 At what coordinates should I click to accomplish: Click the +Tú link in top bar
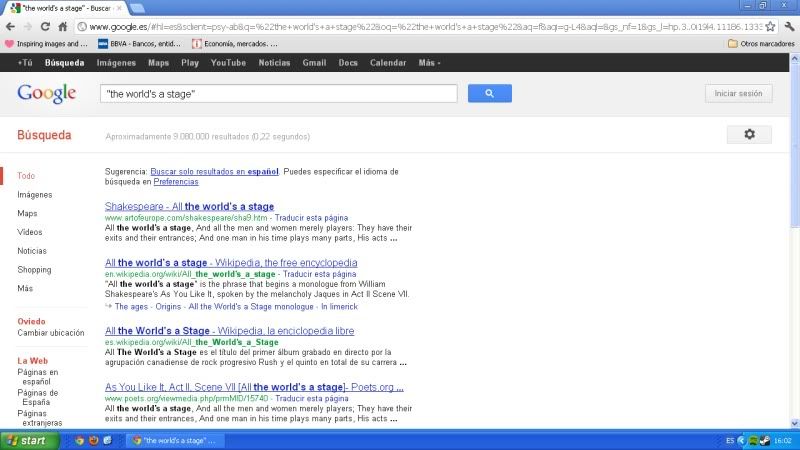[25, 63]
